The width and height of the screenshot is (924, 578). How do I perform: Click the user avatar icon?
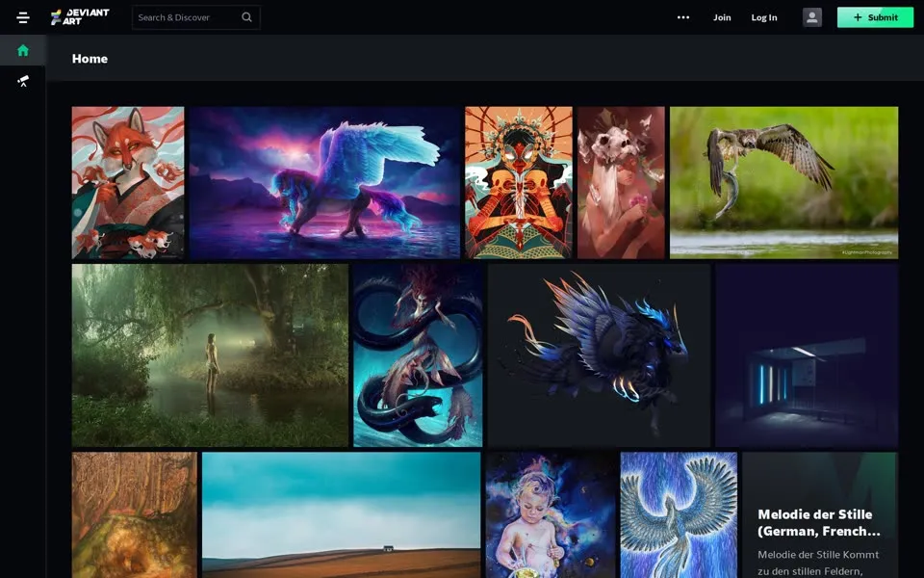click(x=812, y=17)
